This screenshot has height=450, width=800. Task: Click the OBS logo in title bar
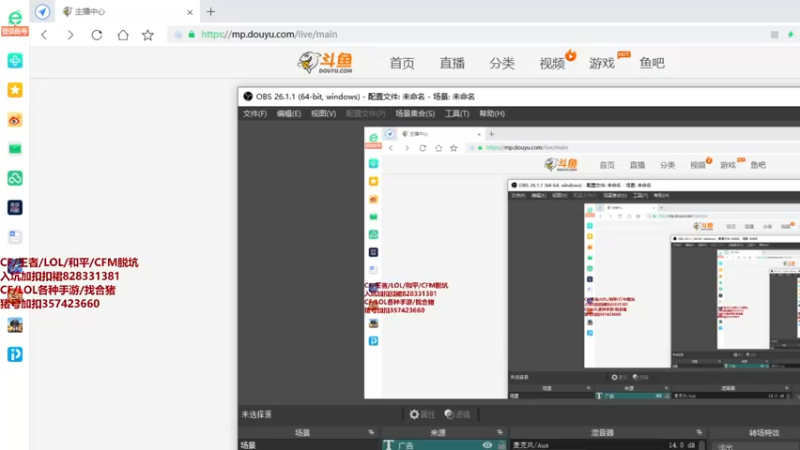point(248,96)
